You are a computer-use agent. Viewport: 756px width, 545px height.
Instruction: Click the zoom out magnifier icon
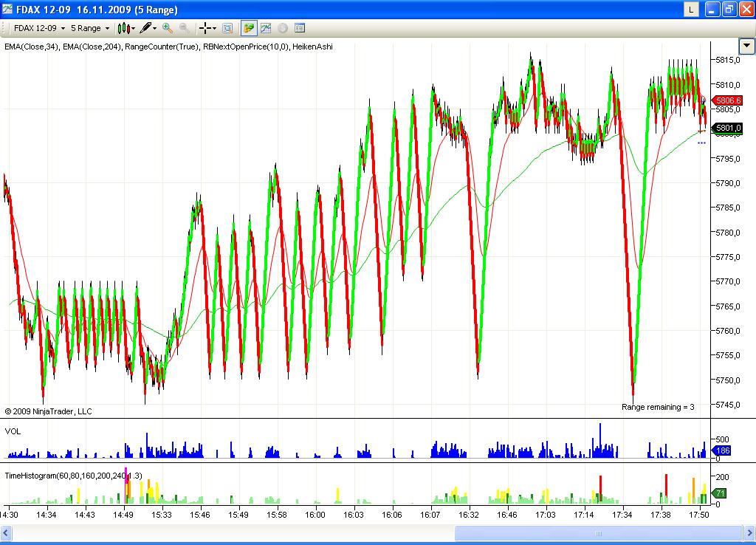point(184,29)
